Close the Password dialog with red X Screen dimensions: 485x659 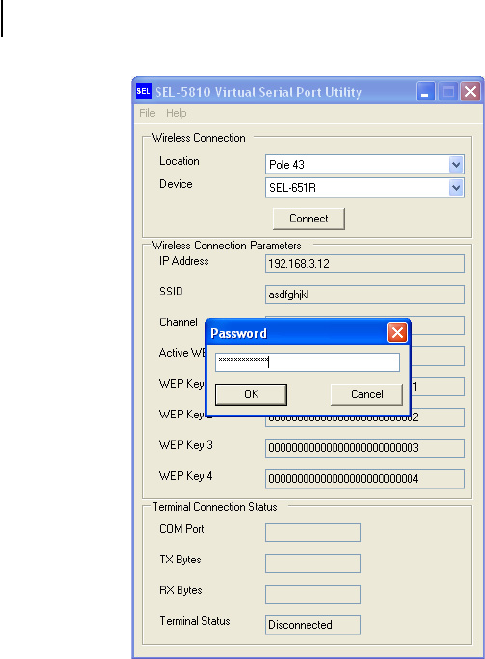[397, 333]
